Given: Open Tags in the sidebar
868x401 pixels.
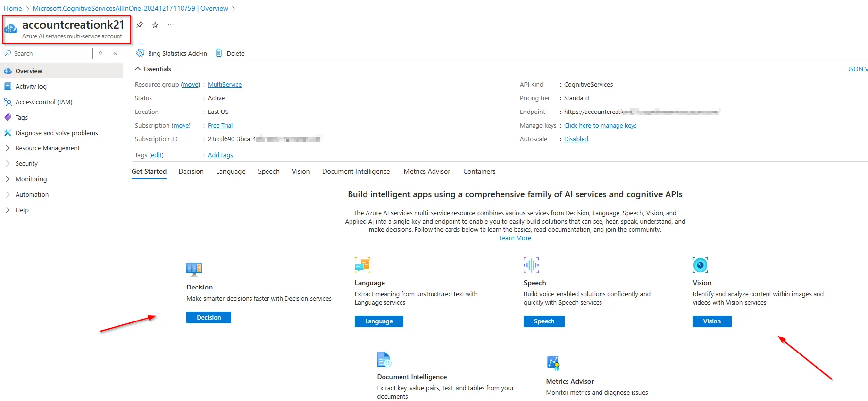Looking at the screenshot, I should click(21, 117).
